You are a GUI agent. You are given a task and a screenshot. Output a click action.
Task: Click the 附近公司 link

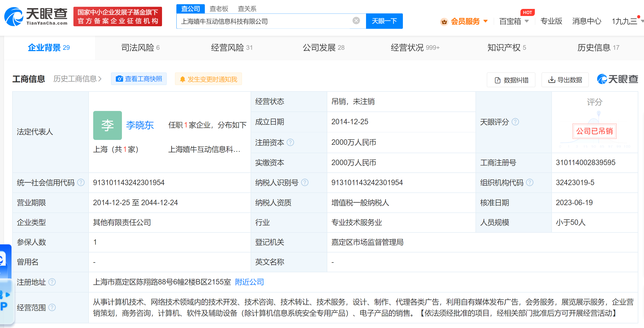coord(249,282)
